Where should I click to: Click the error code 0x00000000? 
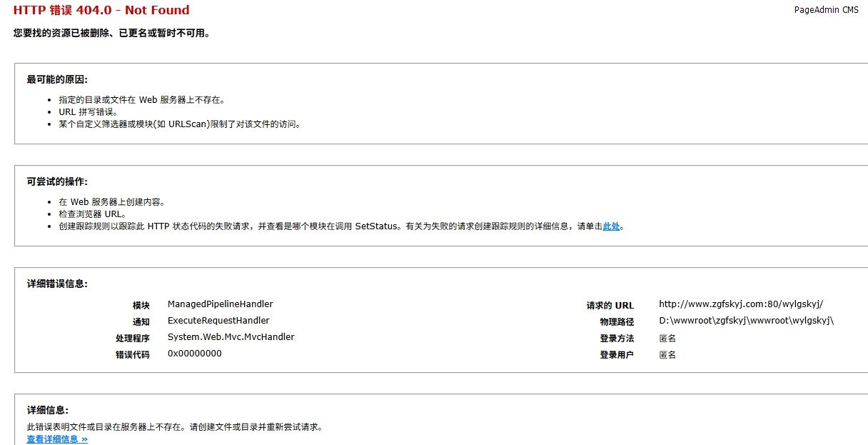194,354
